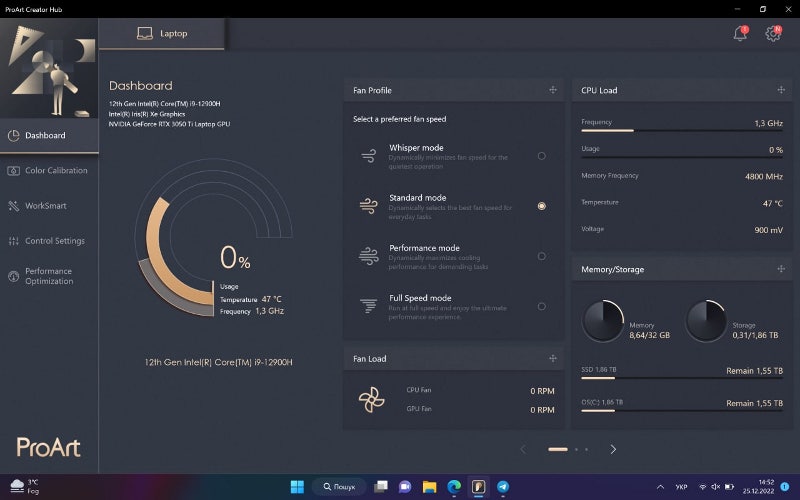Open the WorkSmart section

49,206
